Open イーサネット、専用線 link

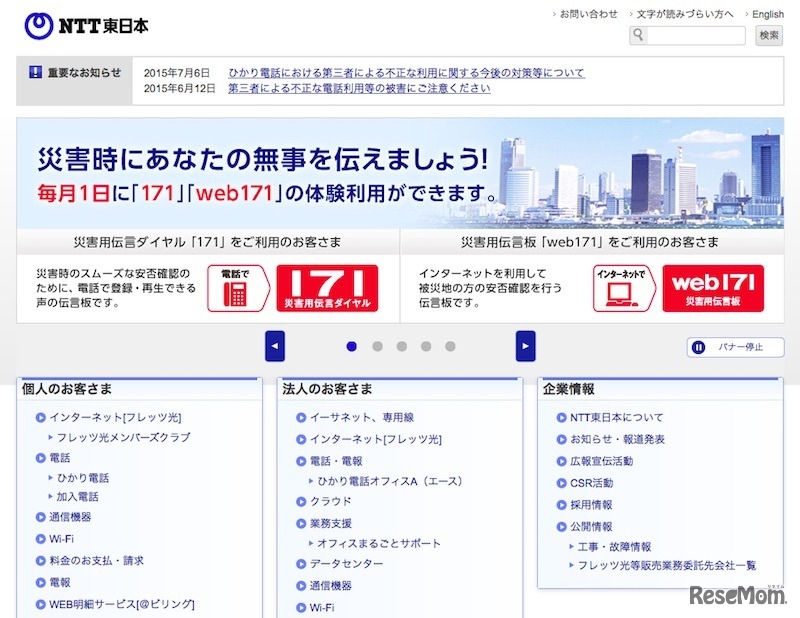tap(362, 417)
